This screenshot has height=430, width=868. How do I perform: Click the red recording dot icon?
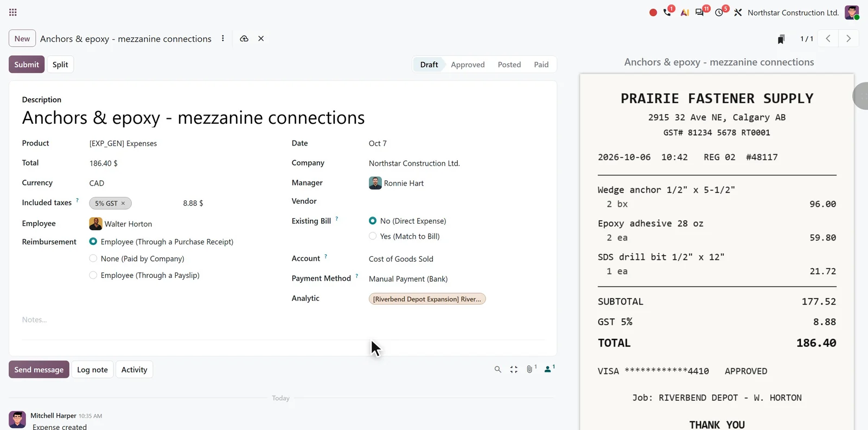coord(653,12)
